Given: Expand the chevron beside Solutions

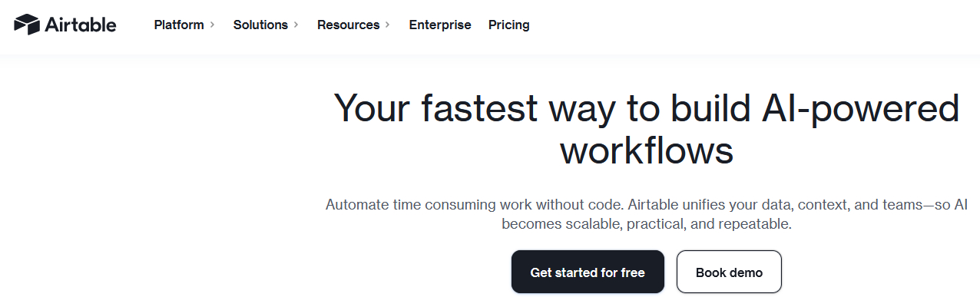Looking at the screenshot, I should tap(296, 25).
